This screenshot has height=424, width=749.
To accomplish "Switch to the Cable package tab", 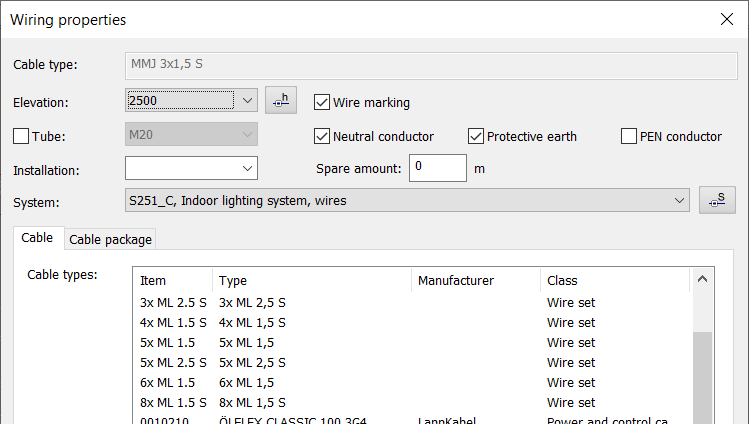I will [x=110, y=239].
